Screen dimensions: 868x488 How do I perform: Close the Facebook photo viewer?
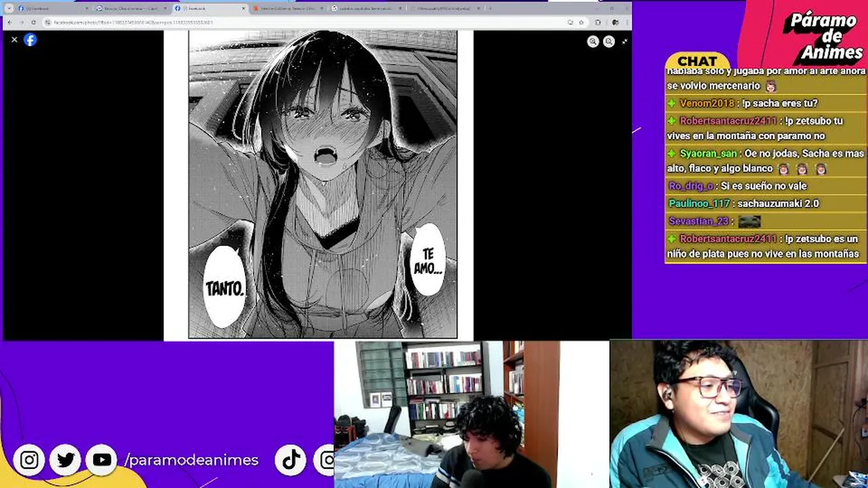point(14,39)
